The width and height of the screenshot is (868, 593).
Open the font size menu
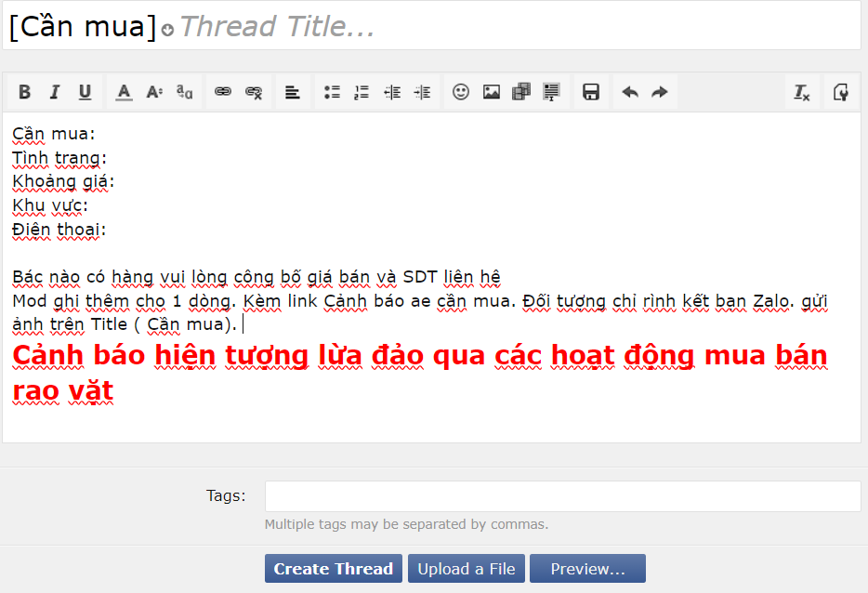point(154,92)
